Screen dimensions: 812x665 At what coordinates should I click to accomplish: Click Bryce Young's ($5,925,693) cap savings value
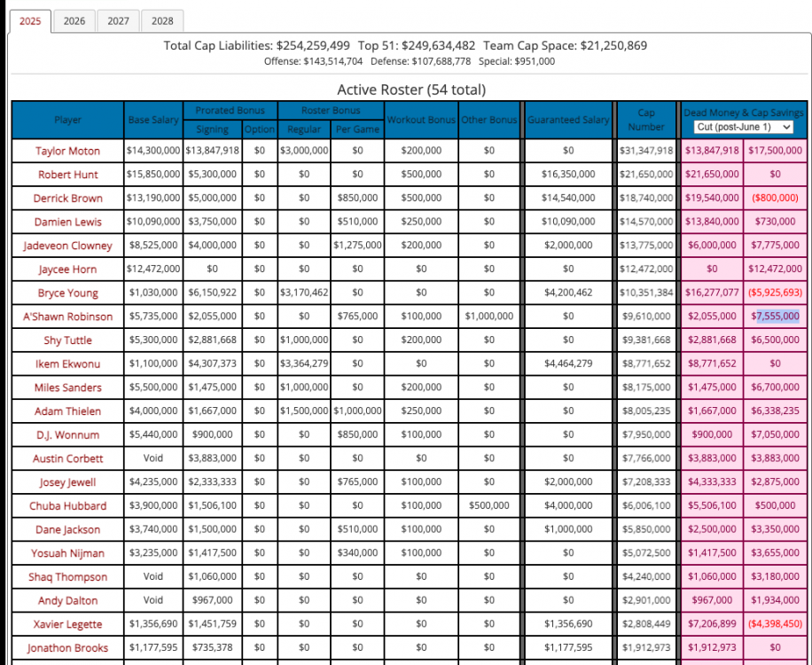pos(777,293)
